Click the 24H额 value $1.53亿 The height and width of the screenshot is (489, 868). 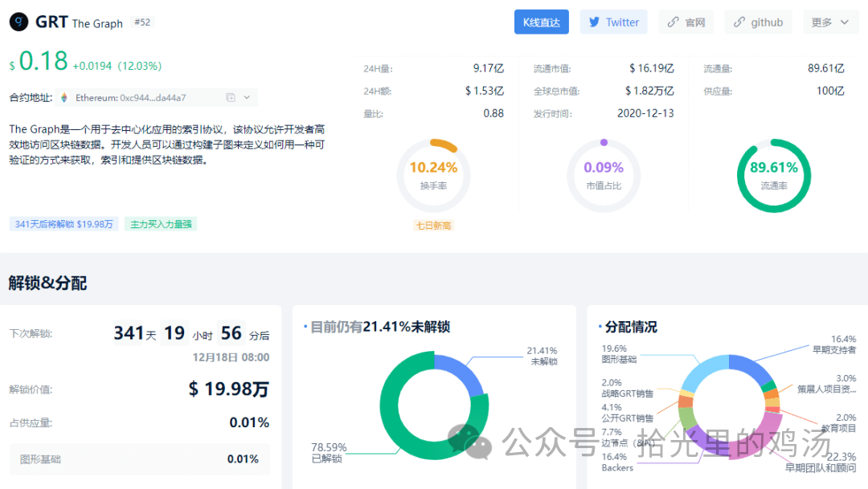pyautogui.click(x=485, y=91)
